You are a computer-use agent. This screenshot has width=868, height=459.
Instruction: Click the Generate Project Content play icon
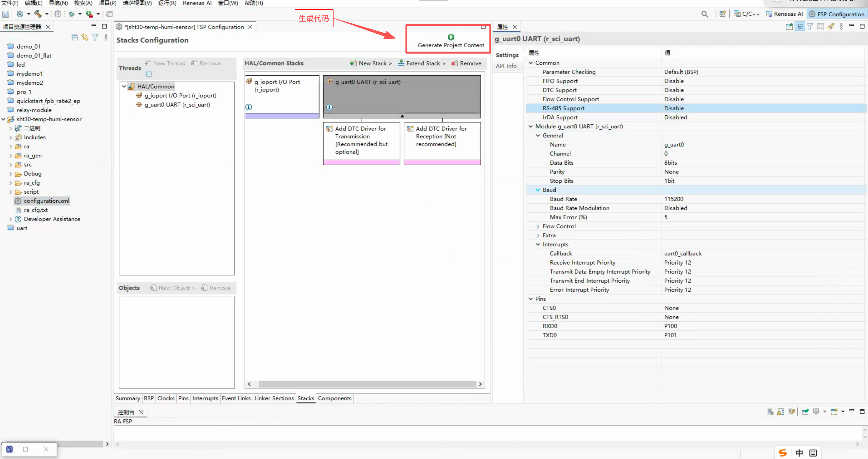(x=451, y=37)
